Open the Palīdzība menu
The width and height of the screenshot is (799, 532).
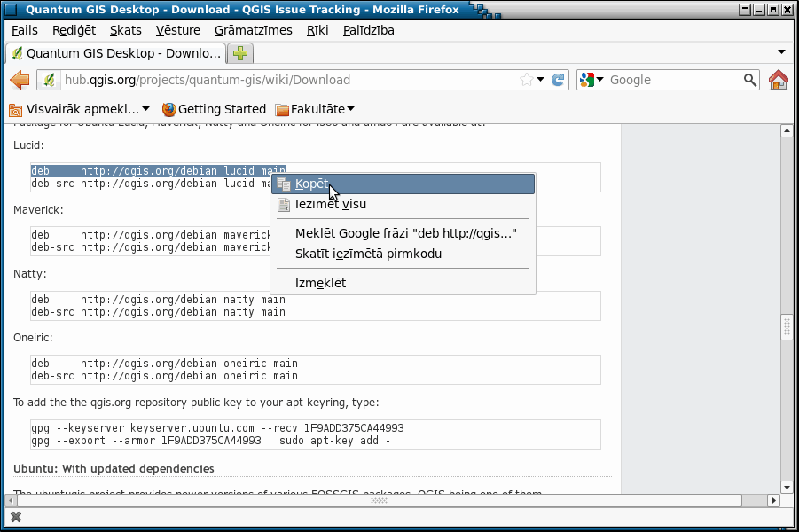(x=368, y=30)
